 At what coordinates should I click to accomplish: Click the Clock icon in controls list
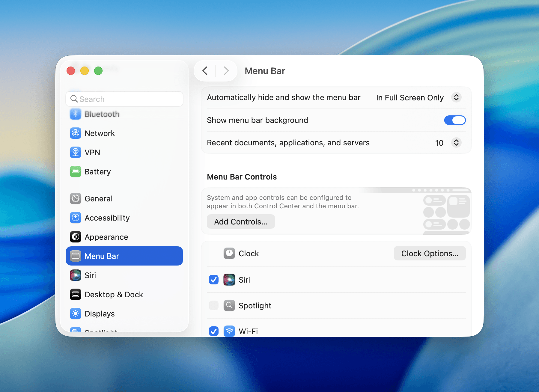[229, 254]
